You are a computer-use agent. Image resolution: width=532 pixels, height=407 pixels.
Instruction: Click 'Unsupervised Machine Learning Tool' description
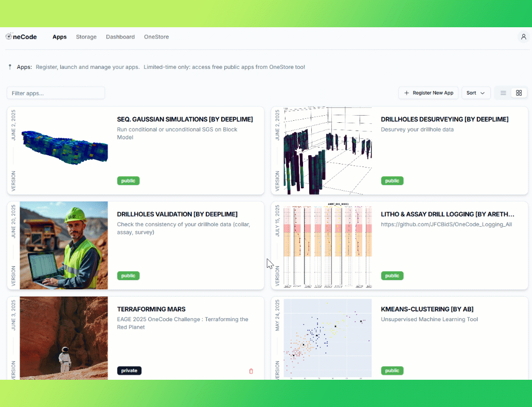pyautogui.click(x=429, y=319)
